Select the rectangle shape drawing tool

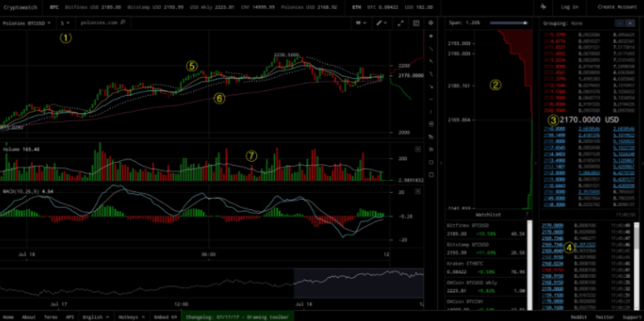[431, 175]
